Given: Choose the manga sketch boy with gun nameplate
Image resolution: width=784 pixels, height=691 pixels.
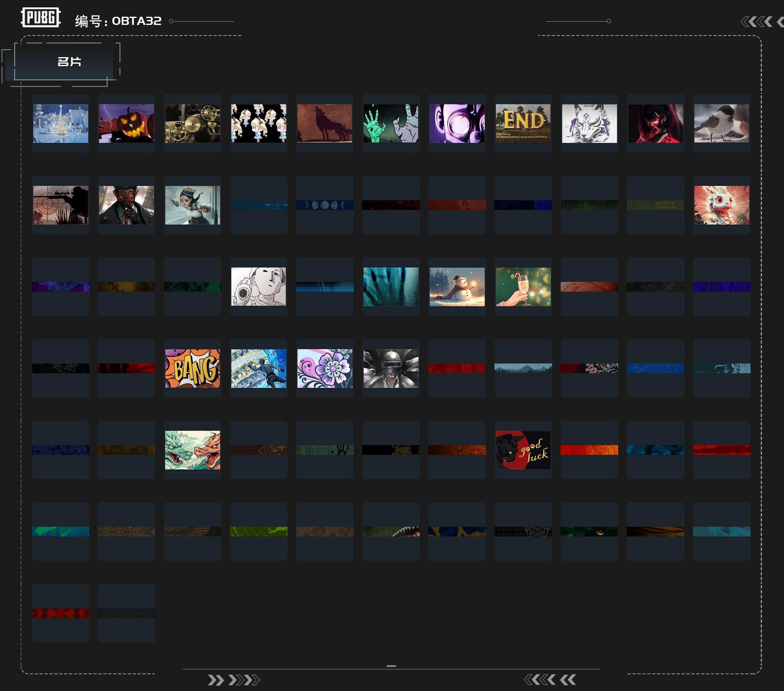Looking at the screenshot, I should 259,287.
